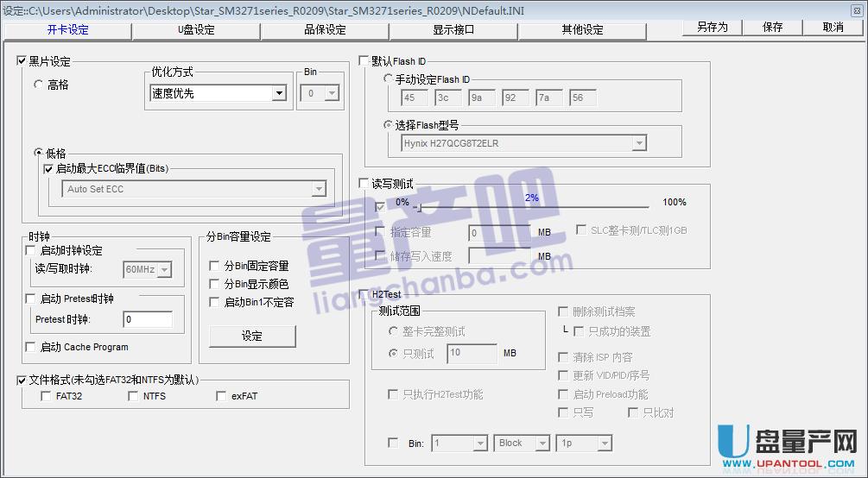This screenshot has width=868, height=478.
Task: Tick the exFAT file format checkbox
Action: click(222, 397)
